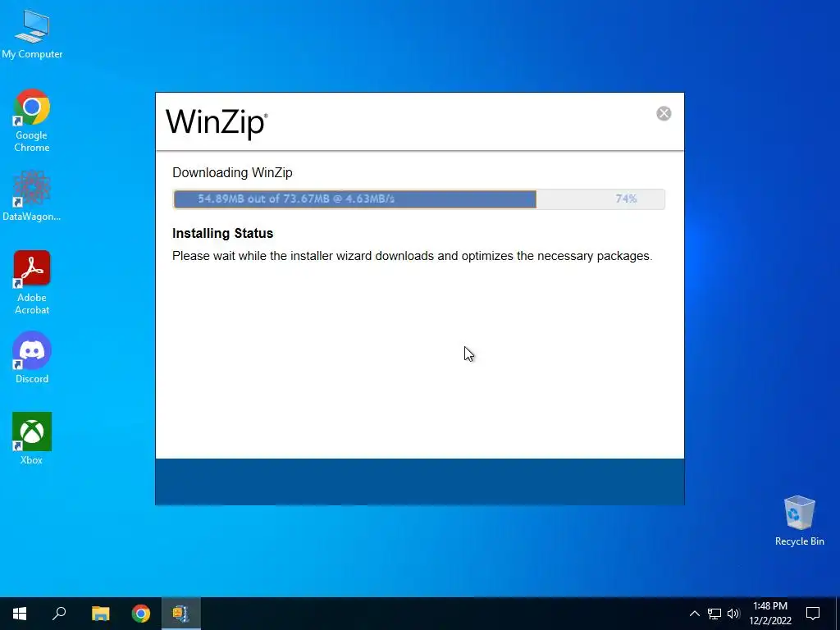This screenshot has height=630, width=840.
Task: Click the 'Please wait while the installer' message
Action: click(x=412, y=256)
